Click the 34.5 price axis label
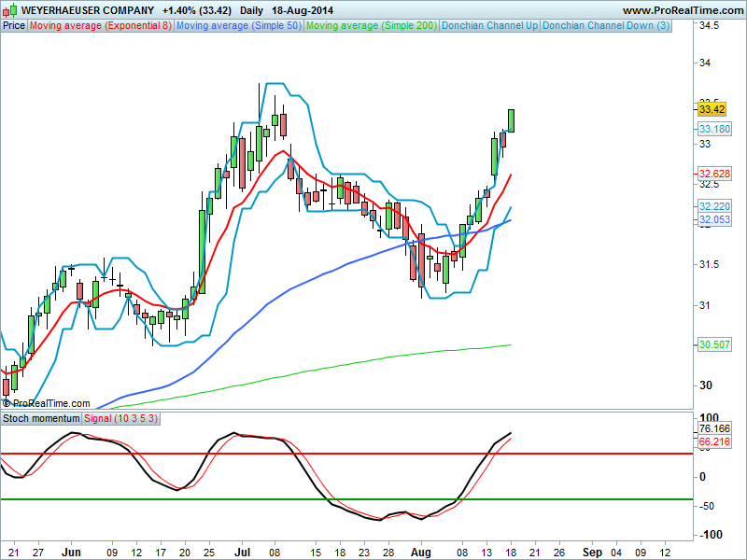 709,25
